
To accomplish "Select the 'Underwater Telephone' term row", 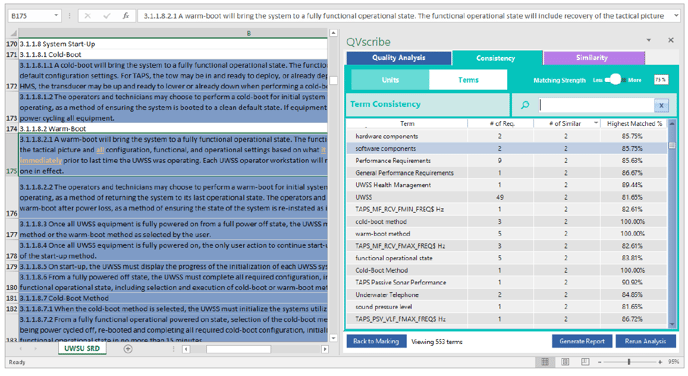I will click(507, 295).
